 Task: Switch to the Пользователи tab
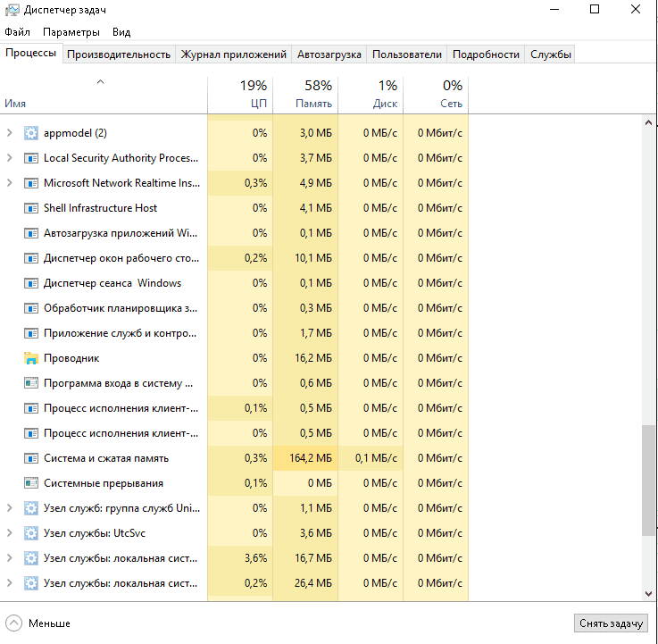(x=406, y=54)
